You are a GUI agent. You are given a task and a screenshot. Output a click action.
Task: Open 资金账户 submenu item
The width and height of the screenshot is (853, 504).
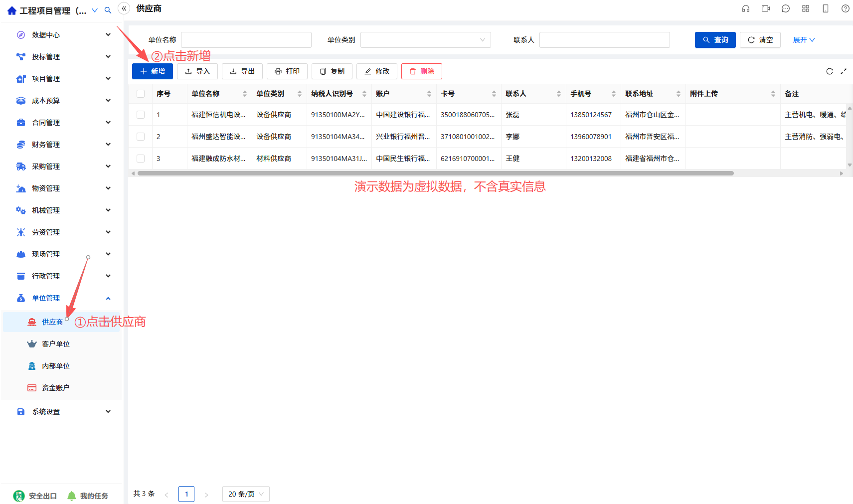point(62,388)
